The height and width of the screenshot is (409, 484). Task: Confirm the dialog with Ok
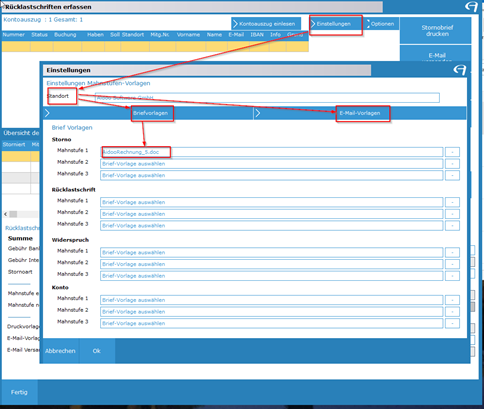97,351
